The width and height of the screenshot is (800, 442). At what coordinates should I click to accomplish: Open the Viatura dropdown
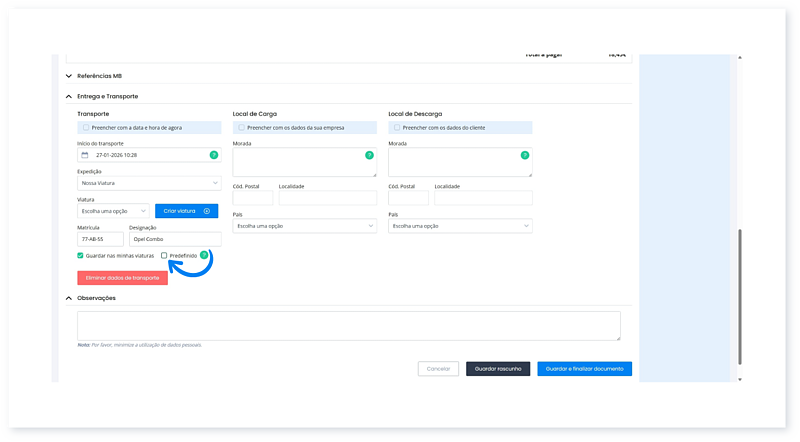[x=113, y=211]
